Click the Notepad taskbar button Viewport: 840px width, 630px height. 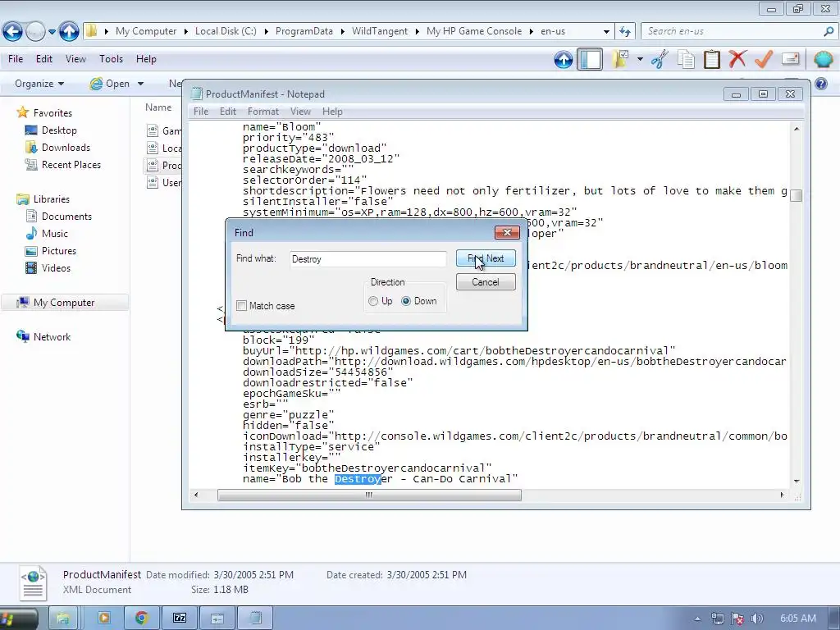[x=256, y=619]
